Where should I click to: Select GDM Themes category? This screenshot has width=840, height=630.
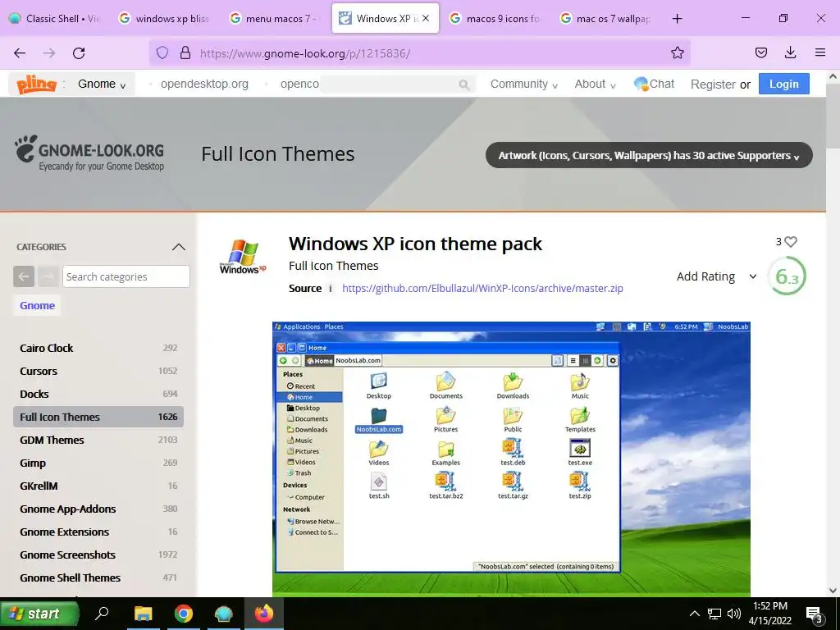[x=98, y=440]
